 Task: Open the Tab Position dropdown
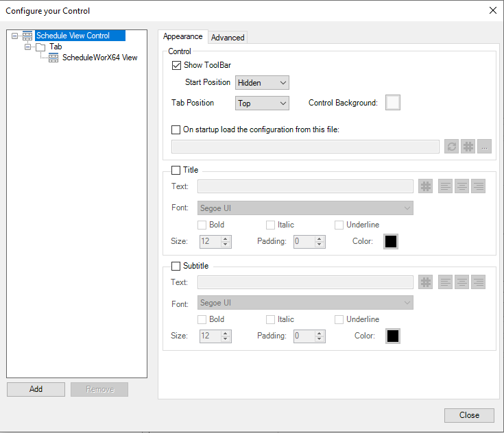[262, 103]
